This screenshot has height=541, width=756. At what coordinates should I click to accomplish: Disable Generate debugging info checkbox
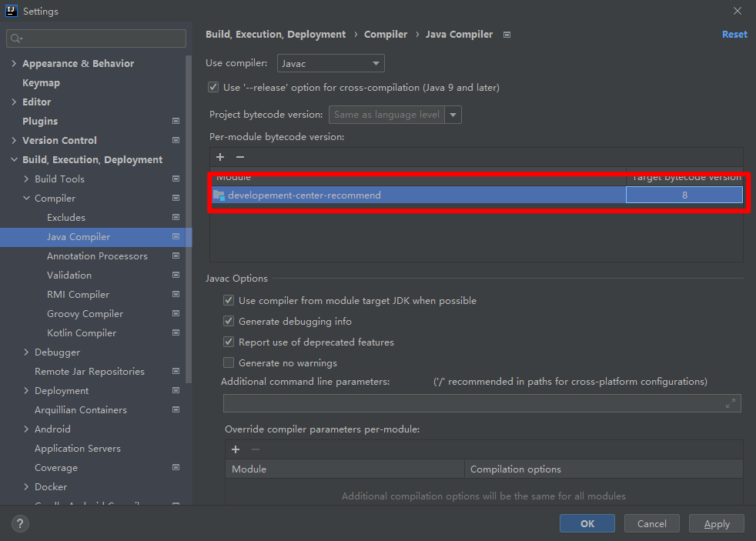click(229, 321)
